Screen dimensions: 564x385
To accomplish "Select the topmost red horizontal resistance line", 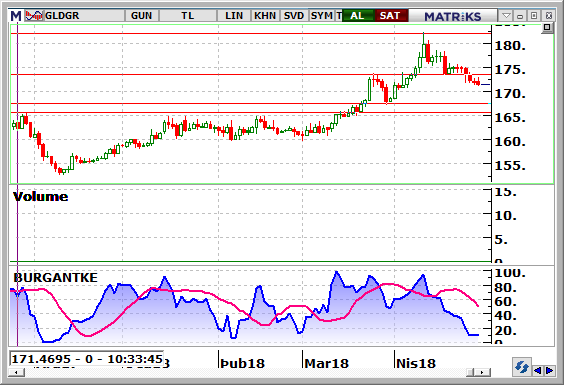I will click(251, 33).
